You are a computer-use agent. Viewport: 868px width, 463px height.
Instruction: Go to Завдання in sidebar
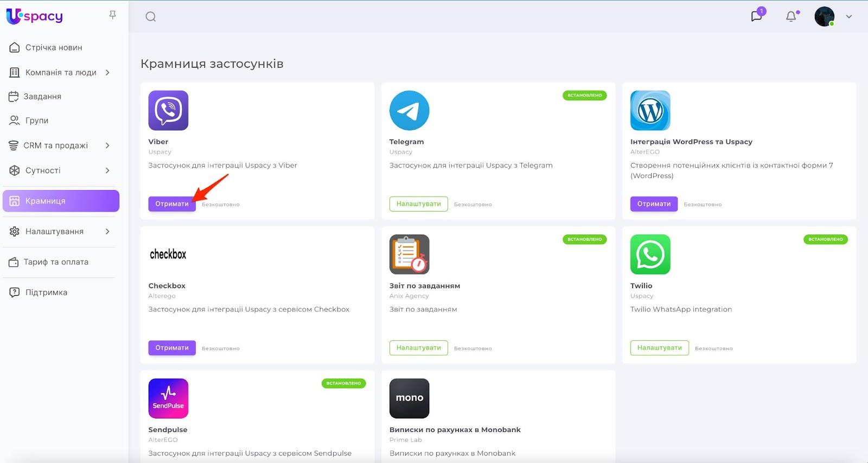click(x=42, y=97)
